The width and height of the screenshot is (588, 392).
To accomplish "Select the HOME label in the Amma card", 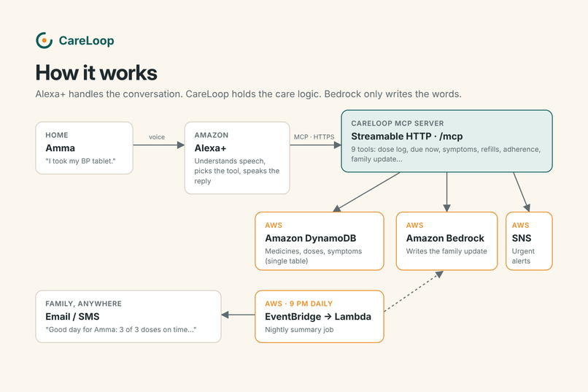I will coord(57,135).
